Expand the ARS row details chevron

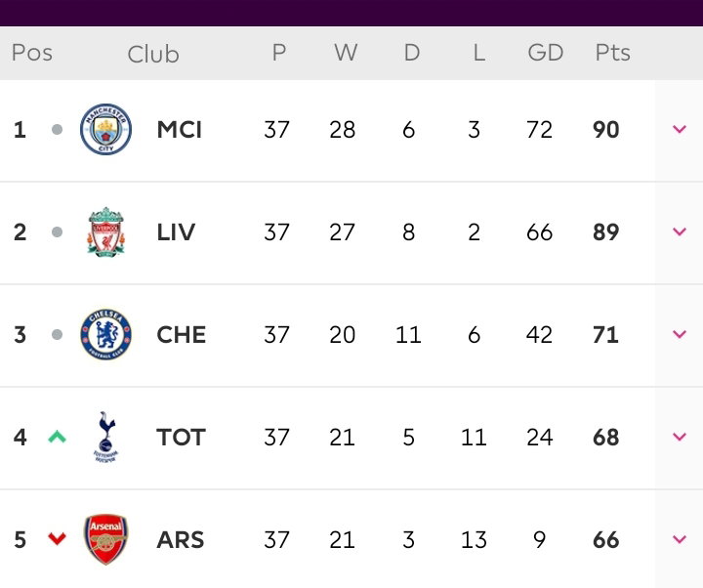pos(680,538)
